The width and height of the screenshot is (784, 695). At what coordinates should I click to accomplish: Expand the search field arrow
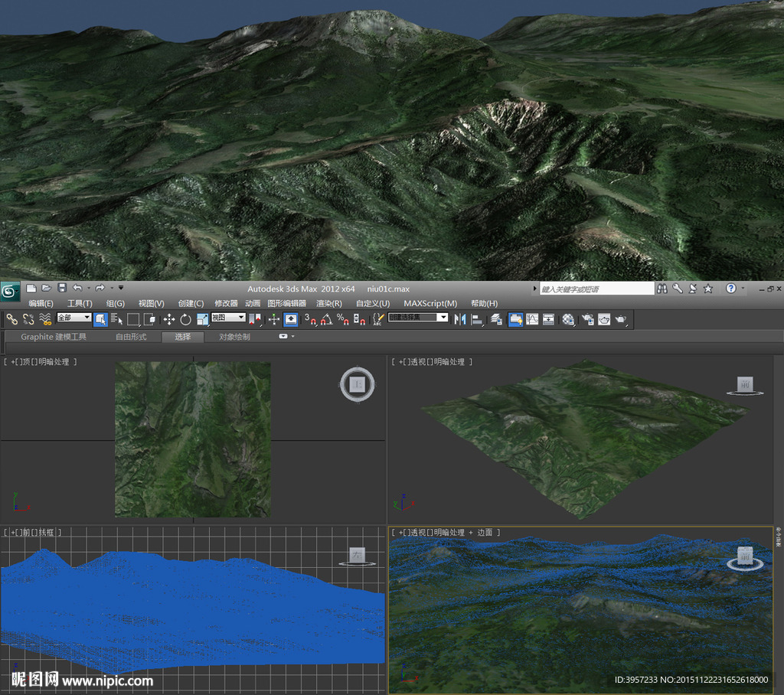click(x=535, y=289)
